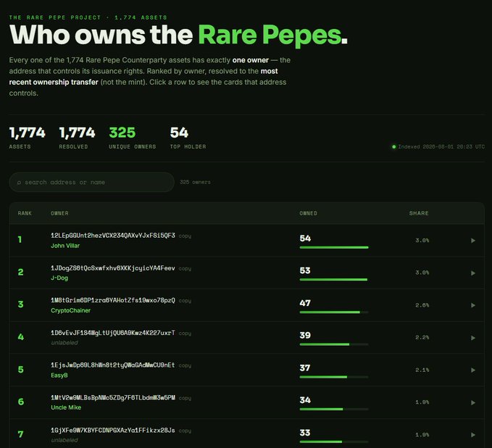The width and height of the screenshot is (492, 448).
Task: Click address starting with 1MtV2w
Action: [x=113, y=397]
